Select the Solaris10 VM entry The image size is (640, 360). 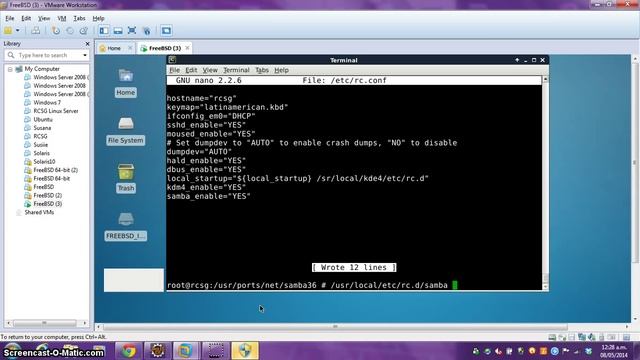tap(44, 162)
